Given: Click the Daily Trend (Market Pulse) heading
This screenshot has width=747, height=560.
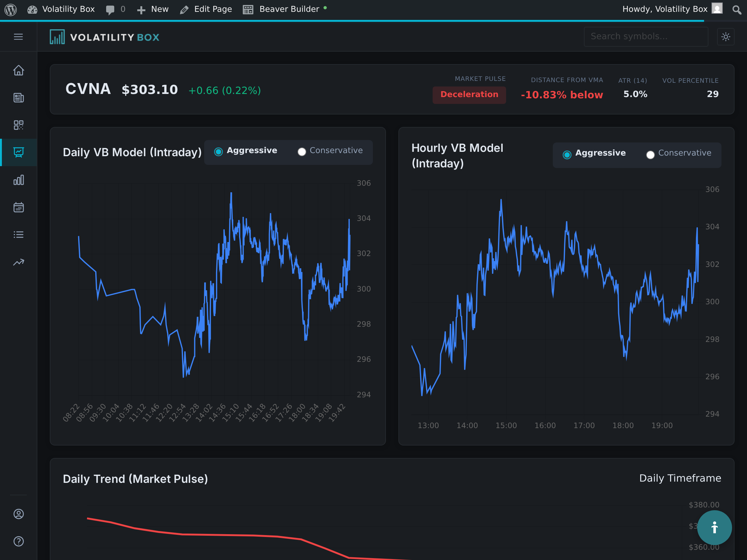Looking at the screenshot, I should [x=135, y=479].
